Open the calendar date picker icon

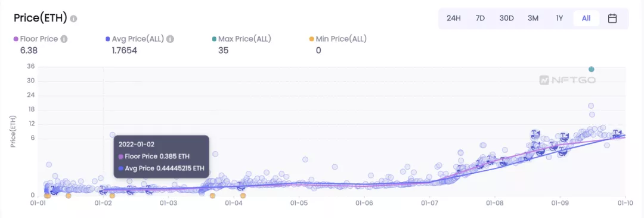click(x=612, y=19)
